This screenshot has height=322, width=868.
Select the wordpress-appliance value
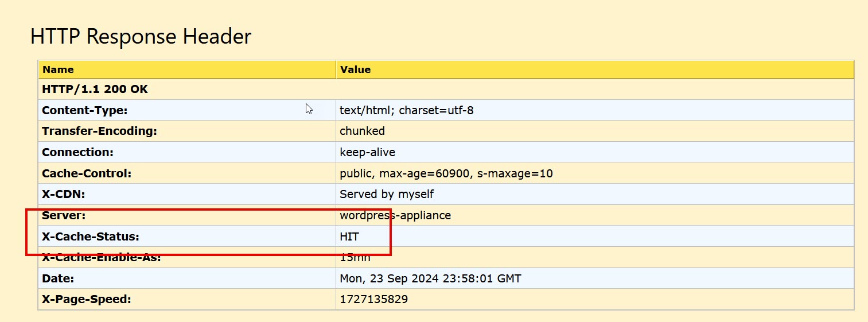click(395, 215)
